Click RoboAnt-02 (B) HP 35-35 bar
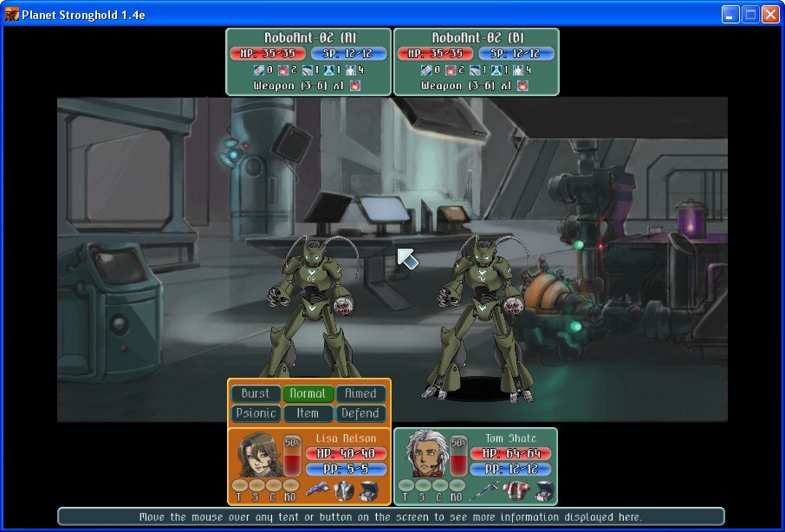This screenshot has height=532, width=785. (x=435, y=53)
